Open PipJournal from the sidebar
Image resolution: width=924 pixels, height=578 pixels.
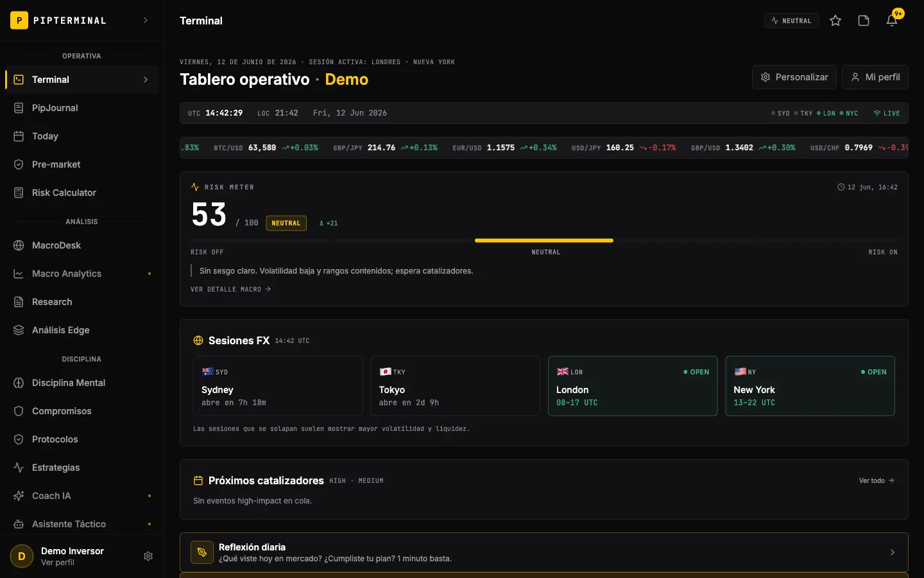(x=81, y=108)
